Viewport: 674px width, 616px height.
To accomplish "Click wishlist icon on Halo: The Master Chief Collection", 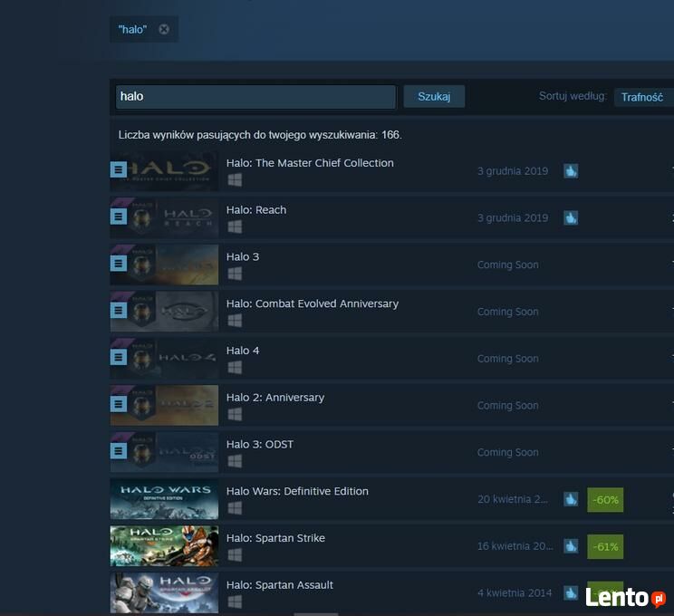I will (118, 169).
